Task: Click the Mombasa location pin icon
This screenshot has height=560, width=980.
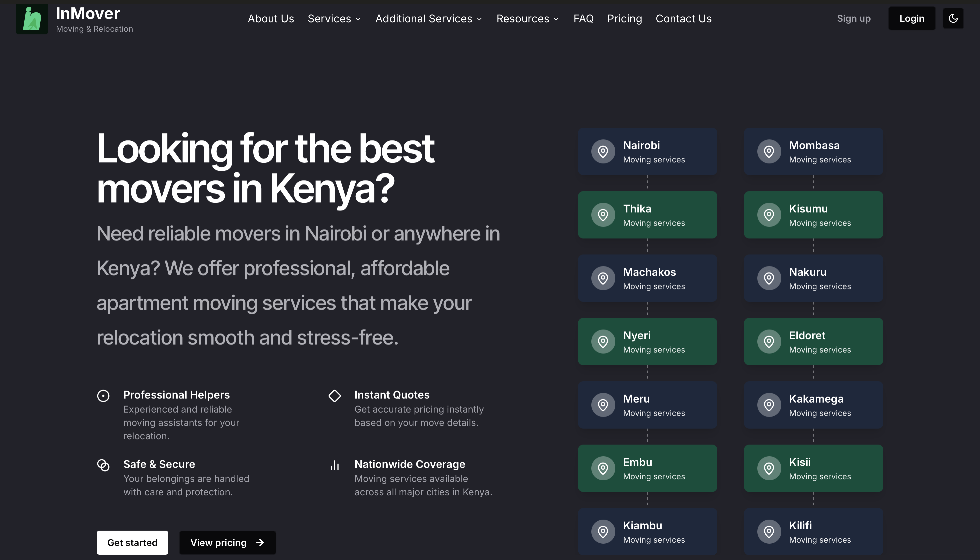Action: (x=769, y=151)
